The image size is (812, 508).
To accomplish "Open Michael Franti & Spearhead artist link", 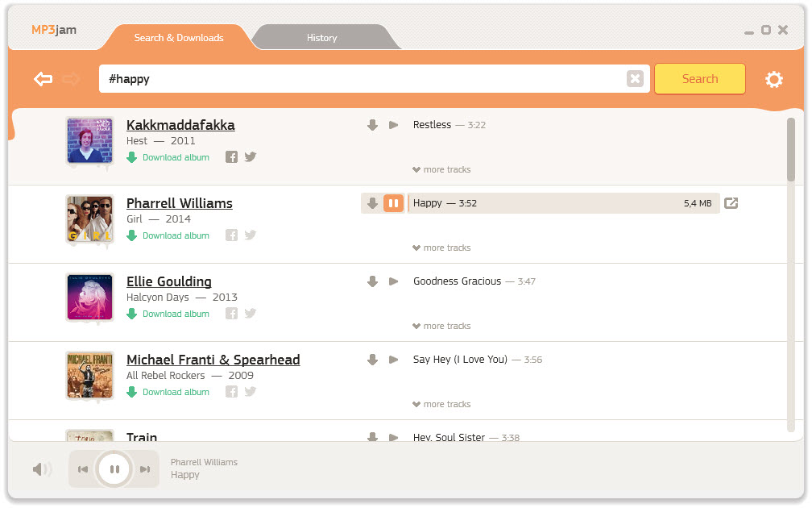I will pos(213,360).
